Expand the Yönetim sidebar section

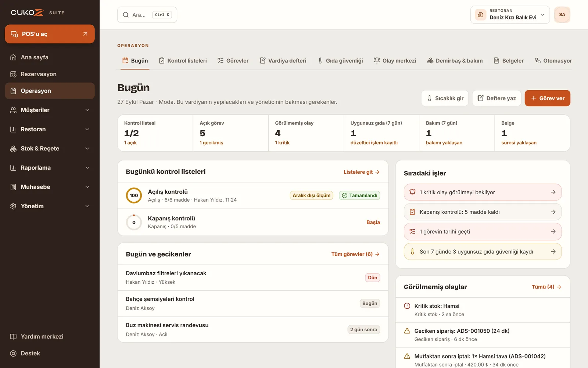coord(50,206)
